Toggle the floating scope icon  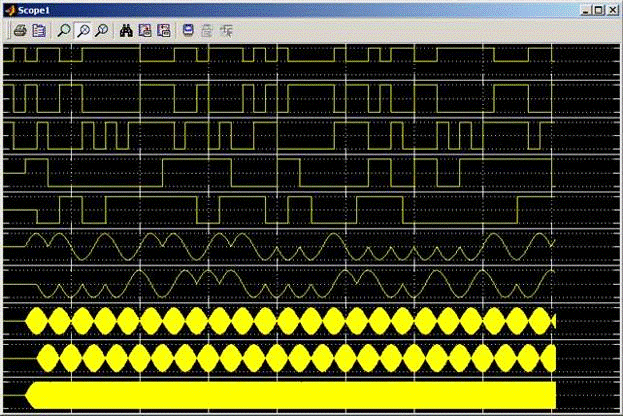point(189,30)
